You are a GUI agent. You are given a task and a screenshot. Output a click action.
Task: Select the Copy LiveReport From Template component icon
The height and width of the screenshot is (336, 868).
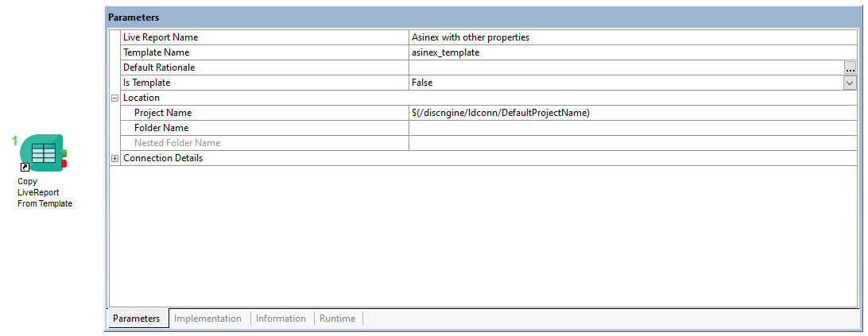43,153
